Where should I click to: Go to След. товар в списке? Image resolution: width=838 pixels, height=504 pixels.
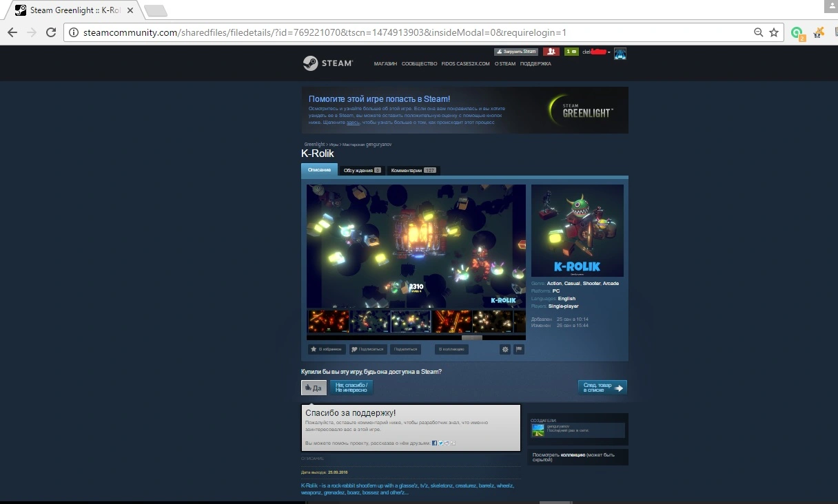(x=602, y=388)
